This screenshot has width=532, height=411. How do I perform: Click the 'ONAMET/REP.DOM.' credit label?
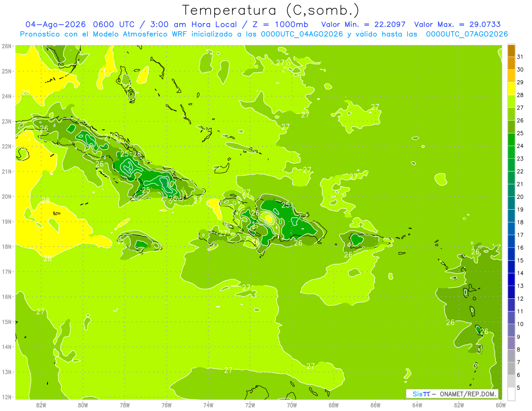(x=469, y=394)
